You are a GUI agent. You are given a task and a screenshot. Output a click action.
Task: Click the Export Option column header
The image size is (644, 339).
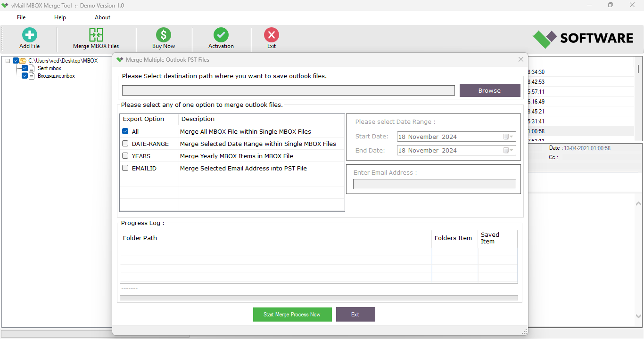pyautogui.click(x=144, y=119)
